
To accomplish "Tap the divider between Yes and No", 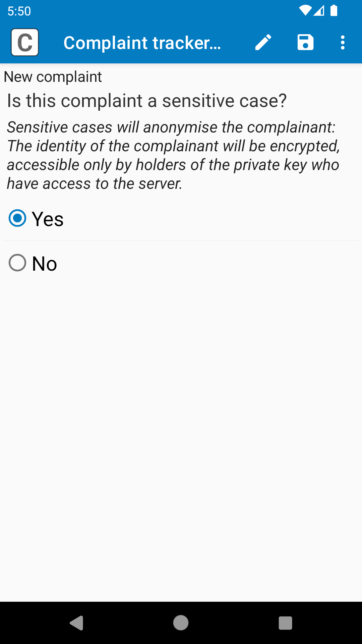I will tap(181, 240).
